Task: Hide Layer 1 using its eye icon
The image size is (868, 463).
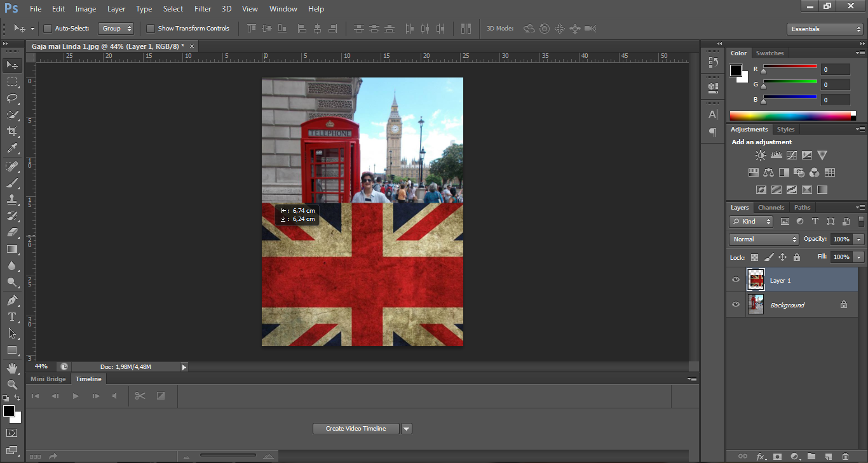Action: pyautogui.click(x=736, y=280)
